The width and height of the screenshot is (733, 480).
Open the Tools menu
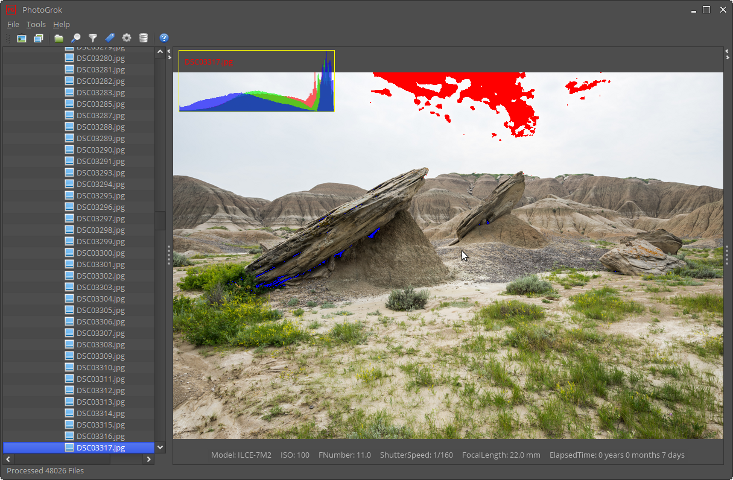[x=36, y=24]
